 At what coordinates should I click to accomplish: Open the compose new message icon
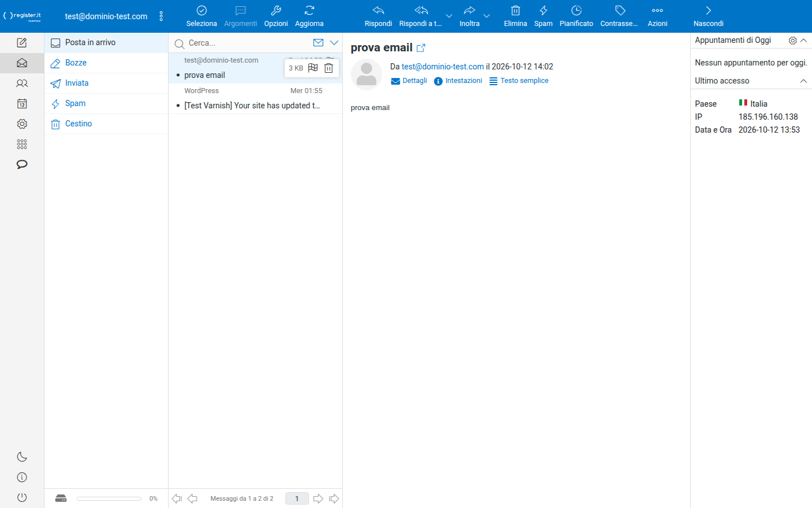pos(22,43)
